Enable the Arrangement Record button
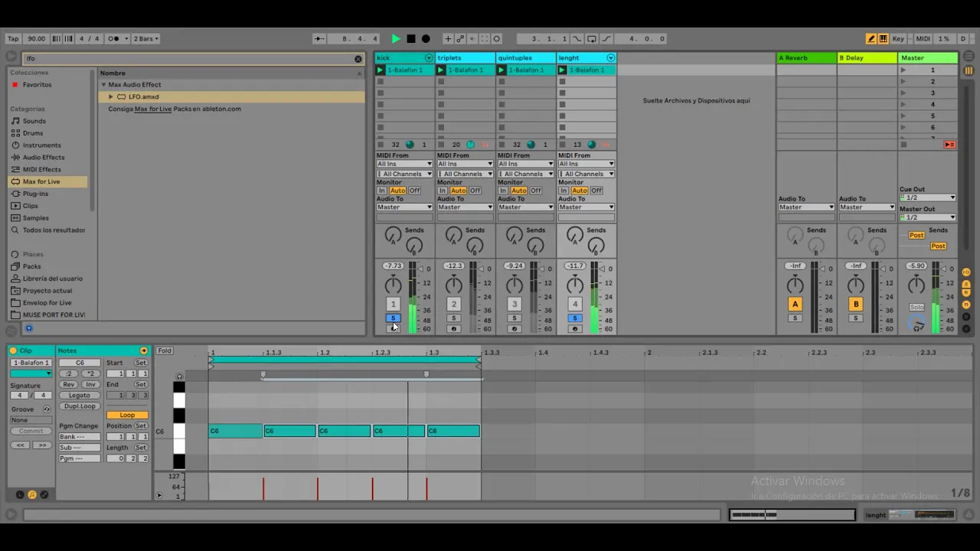The image size is (980, 551). pyautogui.click(x=426, y=39)
